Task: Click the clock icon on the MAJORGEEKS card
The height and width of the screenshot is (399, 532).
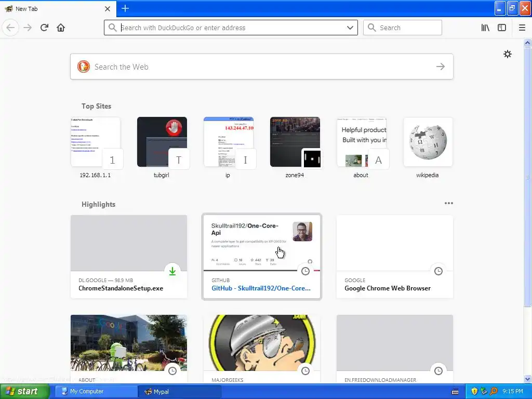Action: click(305, 371)
